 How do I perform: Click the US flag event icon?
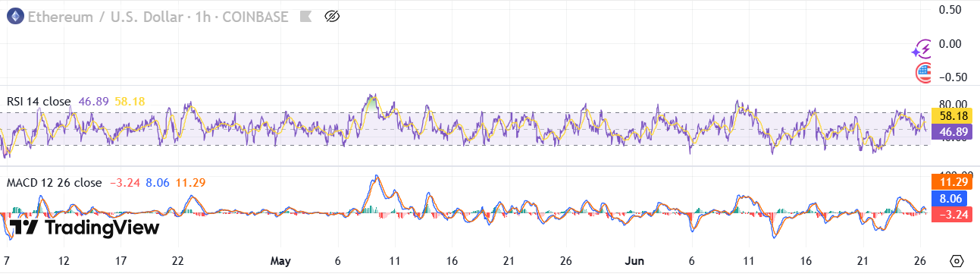pyautogui.click(x=924, y=73)
